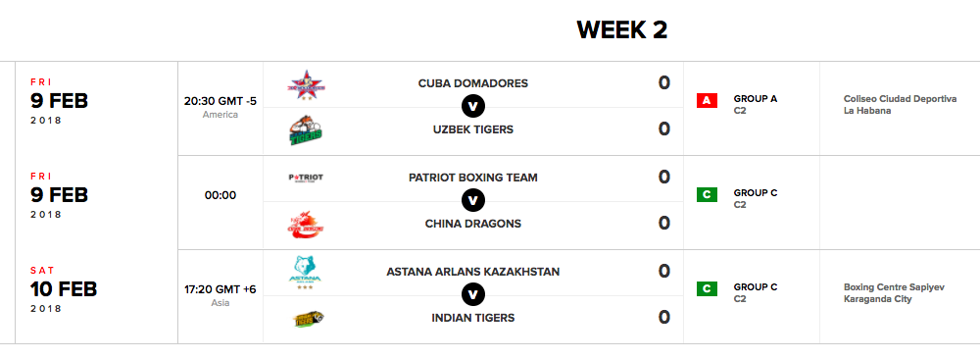
Task: Open the Patriot Boxing Team link
Action: point(473,178)
